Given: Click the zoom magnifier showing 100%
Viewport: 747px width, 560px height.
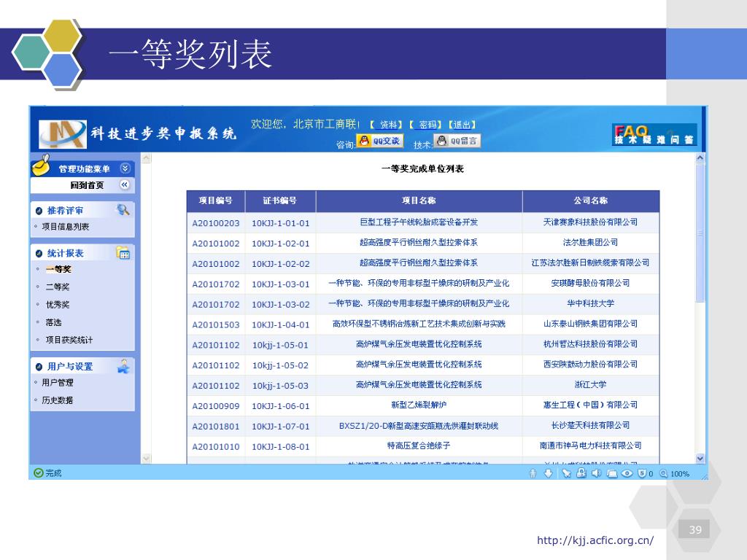Looking at the screenshot, I should pyautogui.click(x=664, y=473).
